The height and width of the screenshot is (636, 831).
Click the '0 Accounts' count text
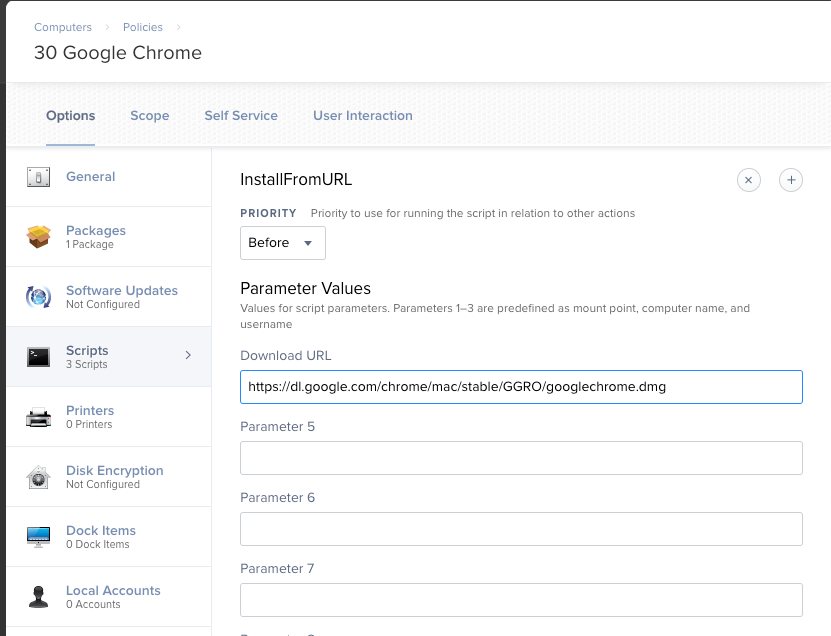pyautogui.click(x=93, y=605)
